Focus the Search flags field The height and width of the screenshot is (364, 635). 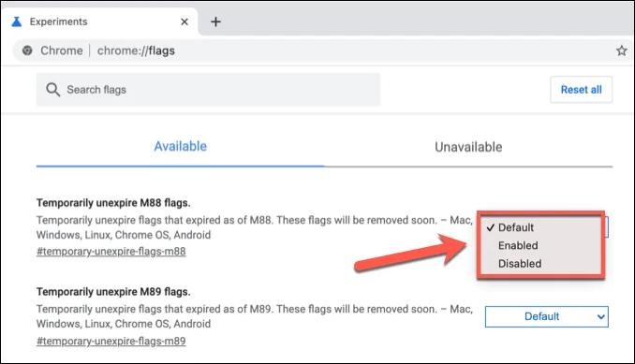pyautogui.click(x=208, y=90)
